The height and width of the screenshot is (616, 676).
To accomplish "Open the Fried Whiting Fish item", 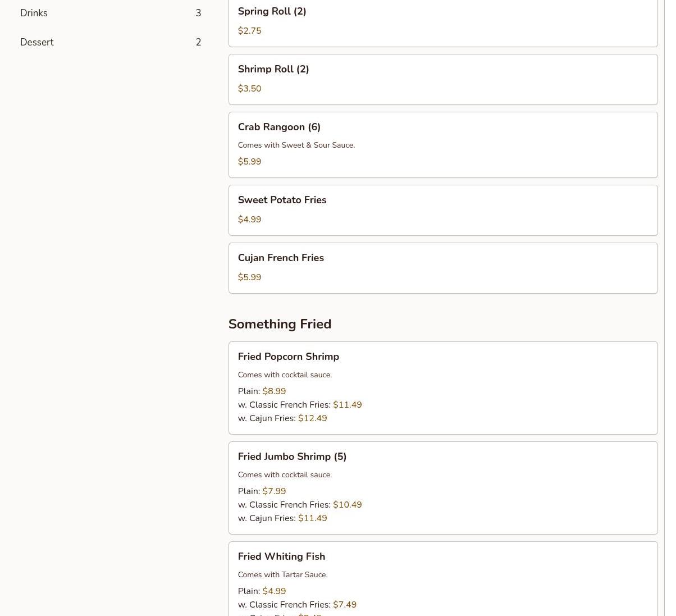I will (x=281, y=556).
